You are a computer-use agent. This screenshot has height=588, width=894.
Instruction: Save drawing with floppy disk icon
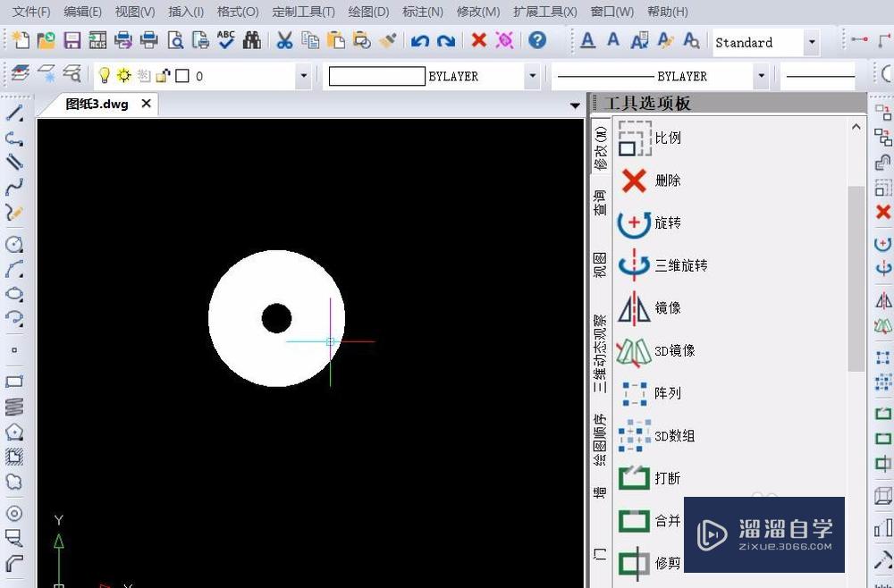pyautogui.click(x=72, y=40)
